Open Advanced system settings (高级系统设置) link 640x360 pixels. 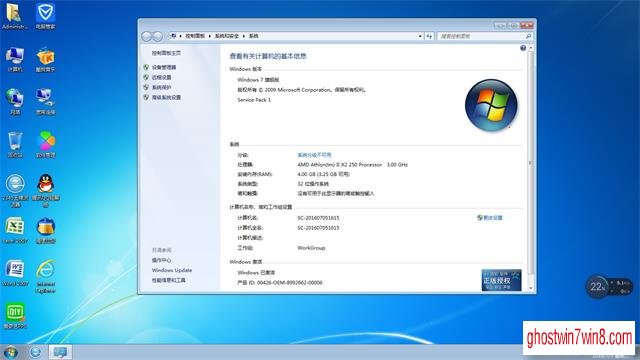pos(166,98)
